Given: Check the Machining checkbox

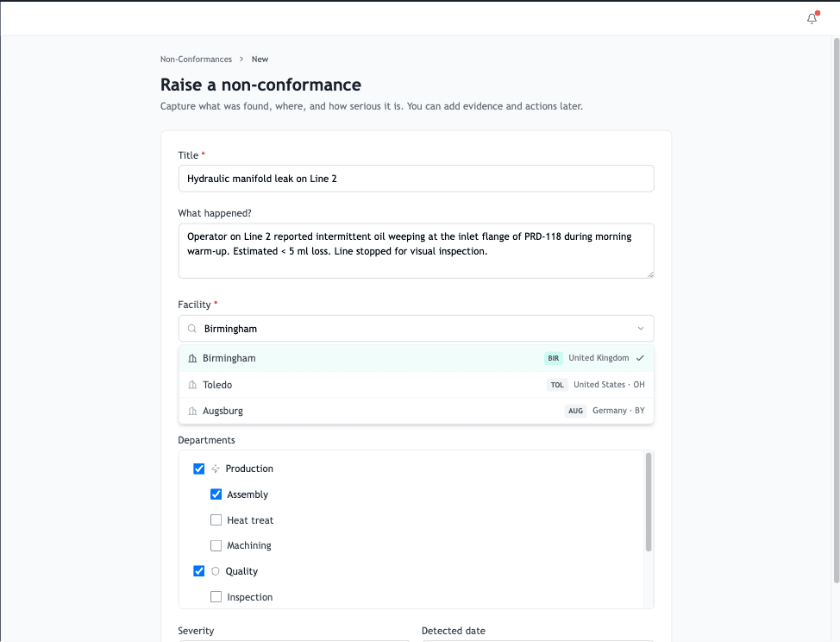Looking at the screenshot, I should pyautogui.click(x=216, y=545).
